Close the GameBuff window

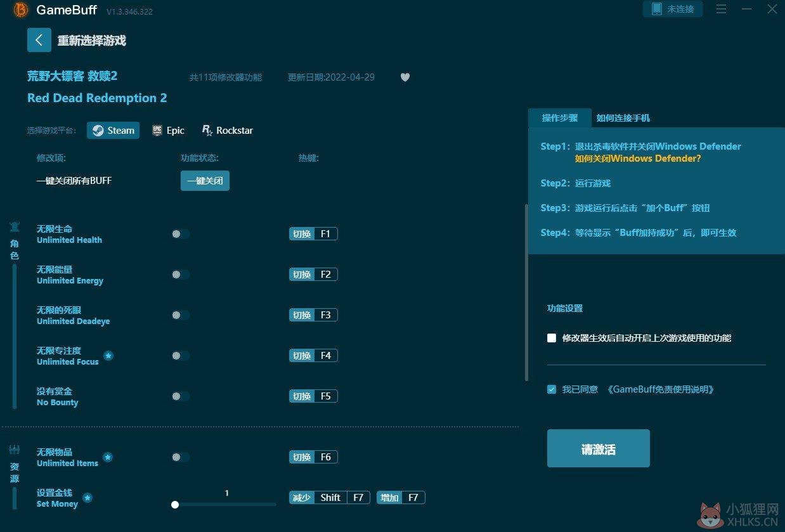point(772,9)
